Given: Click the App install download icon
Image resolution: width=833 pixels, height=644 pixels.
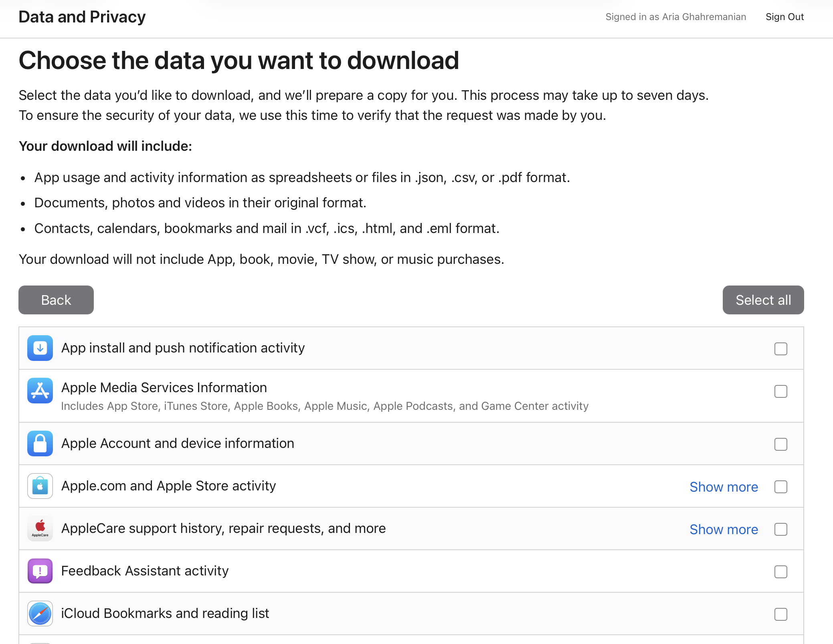Looking at the screenshot, I should (40, 348).
